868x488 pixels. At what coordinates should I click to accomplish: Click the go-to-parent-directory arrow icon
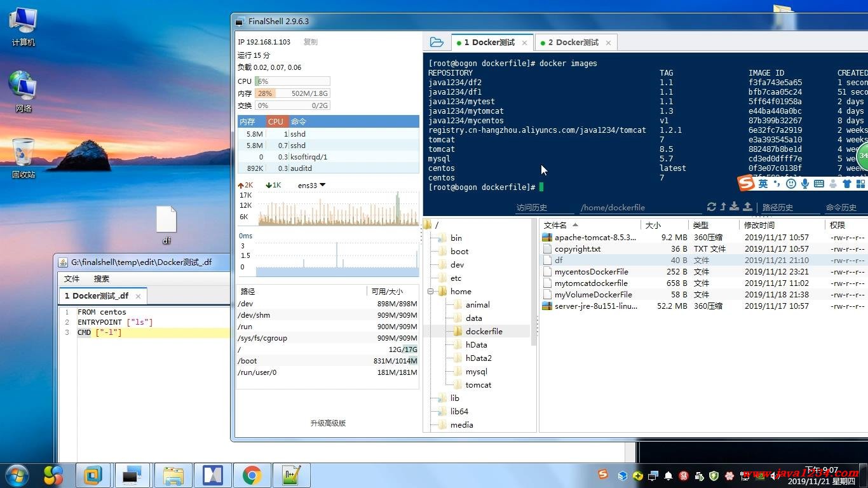tap(722, 207)
